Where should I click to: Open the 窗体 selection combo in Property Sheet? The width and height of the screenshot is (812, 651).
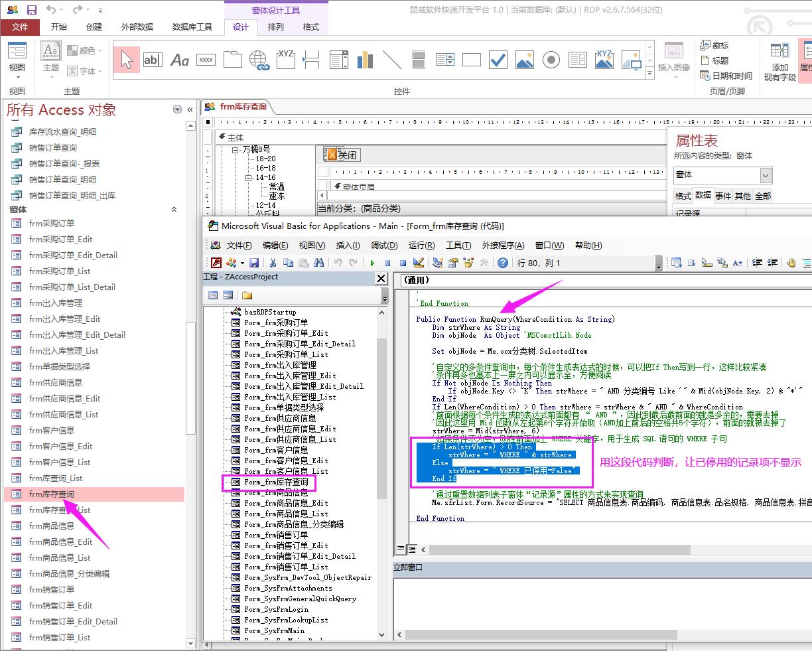pyautogui.click(x=766, y=175)
